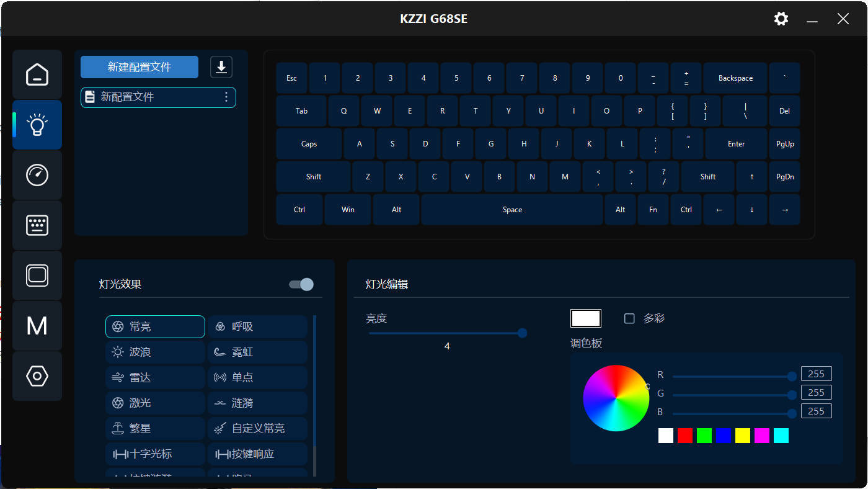The height and width of the screenshot is (489, 868).
Task: Choose the 繁星 lighting effect
Action: point(155,429)
